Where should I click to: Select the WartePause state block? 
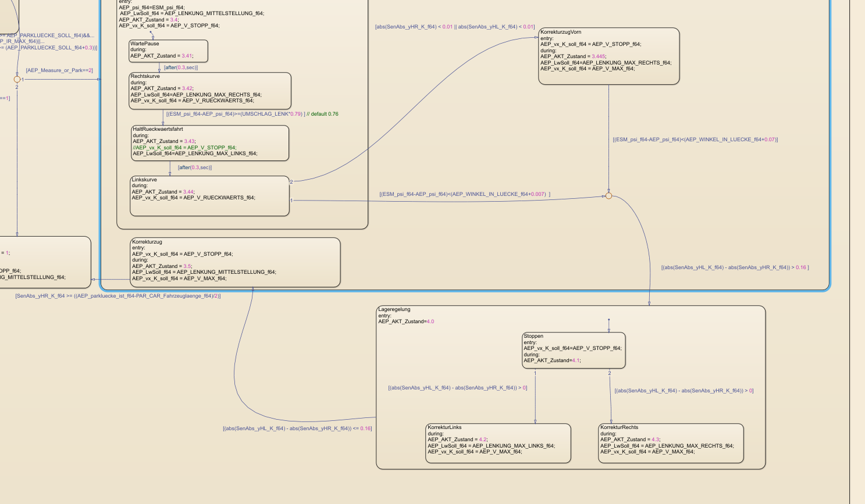point(168,51)
